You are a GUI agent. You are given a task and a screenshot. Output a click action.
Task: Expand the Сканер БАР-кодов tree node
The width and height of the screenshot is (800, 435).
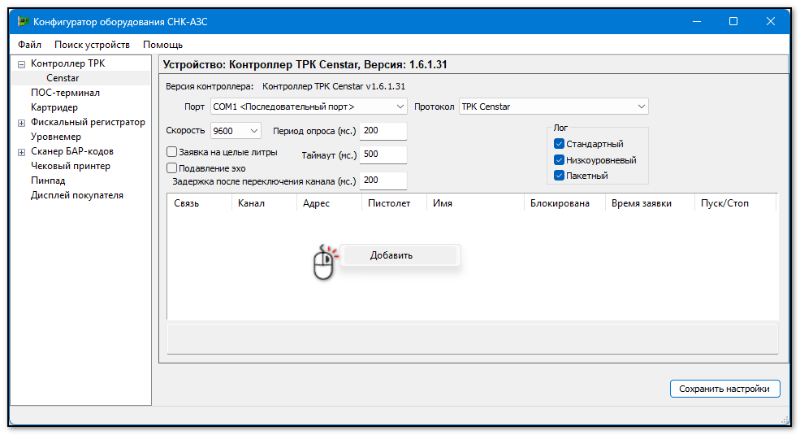tap(21, 152)
